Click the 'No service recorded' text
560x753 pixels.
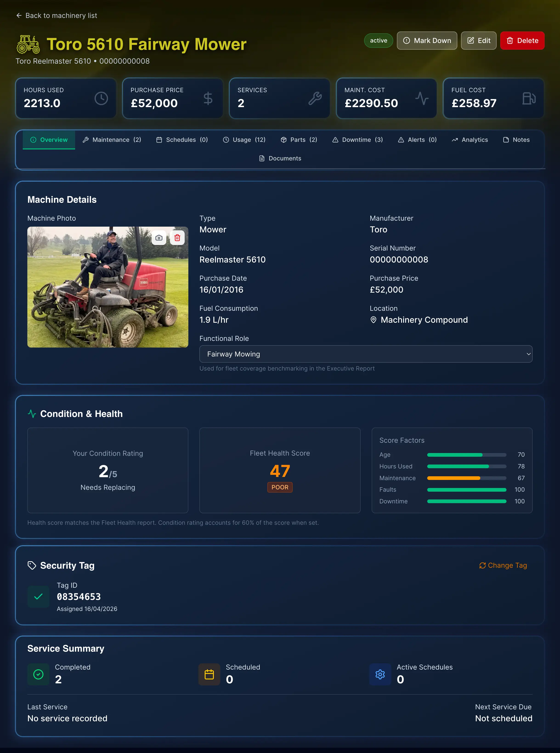coord(68,718)
